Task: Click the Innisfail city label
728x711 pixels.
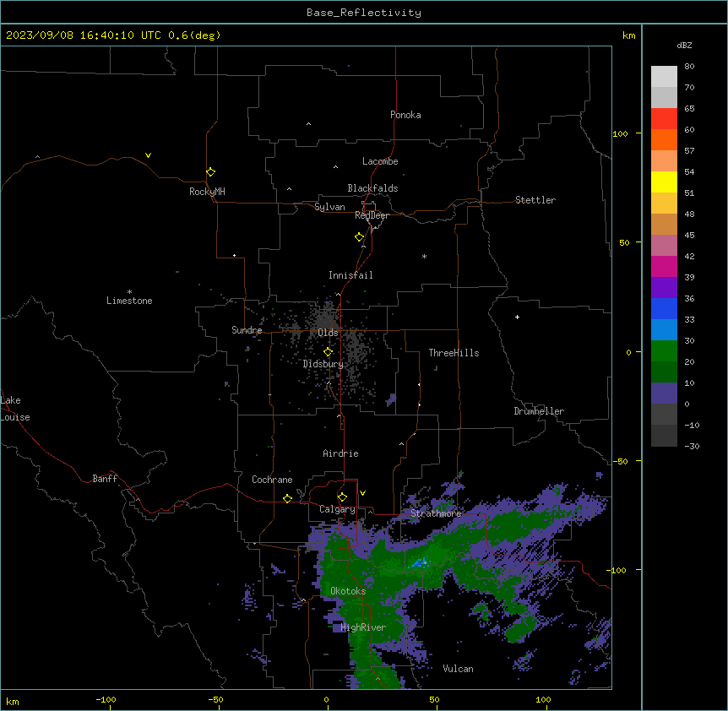Action: 350,275
